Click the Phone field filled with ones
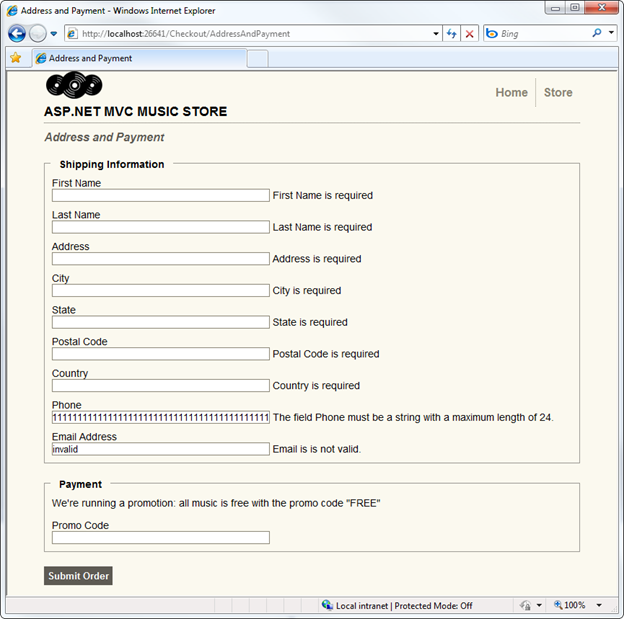This screenshot has width=624, height=619. pos(161,417)
